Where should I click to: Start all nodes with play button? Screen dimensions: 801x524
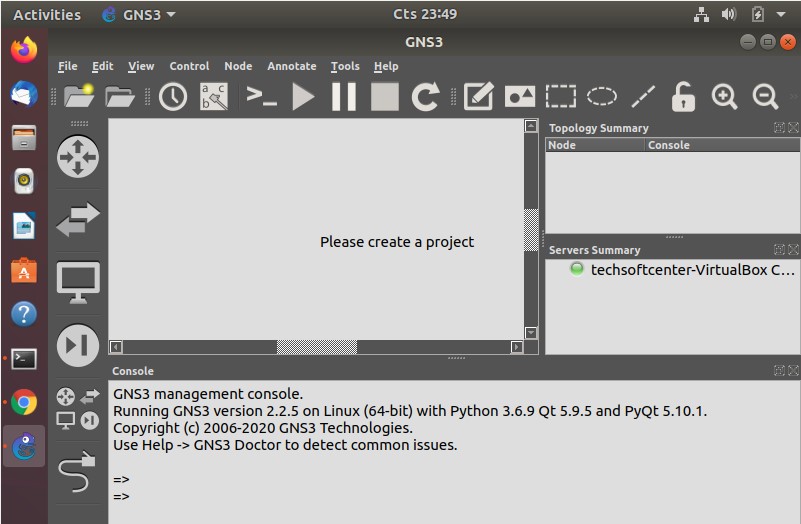303,97
